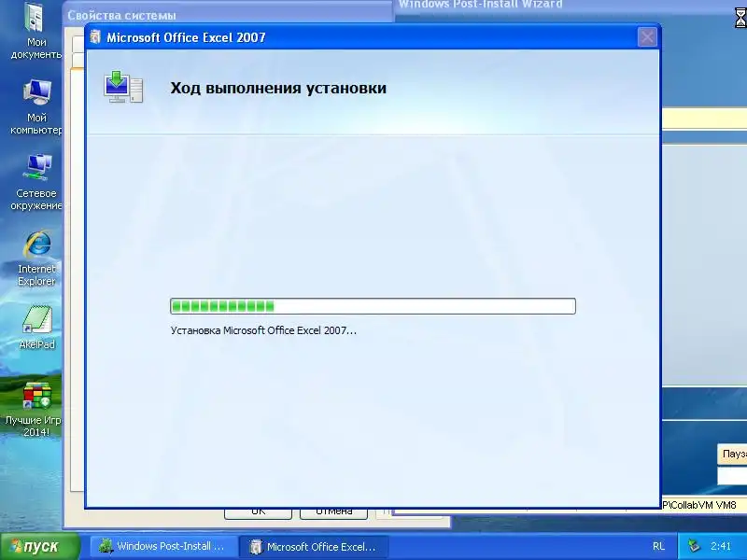
Task: Click OK button in Свойства системы window
Action: pyautogui.click(x=259, y=513)
